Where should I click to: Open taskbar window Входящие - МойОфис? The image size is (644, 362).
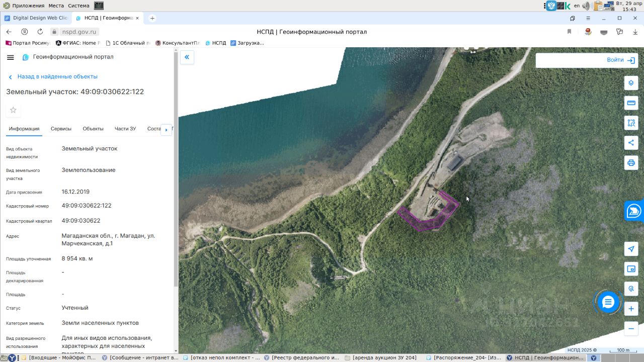pos(58,358)
